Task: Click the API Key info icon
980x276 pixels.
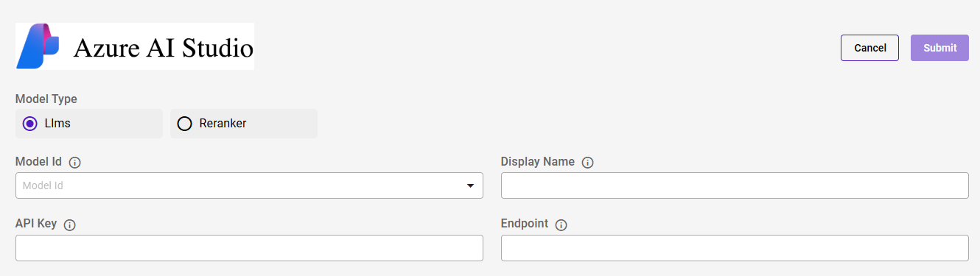Action: click(70, 225)
